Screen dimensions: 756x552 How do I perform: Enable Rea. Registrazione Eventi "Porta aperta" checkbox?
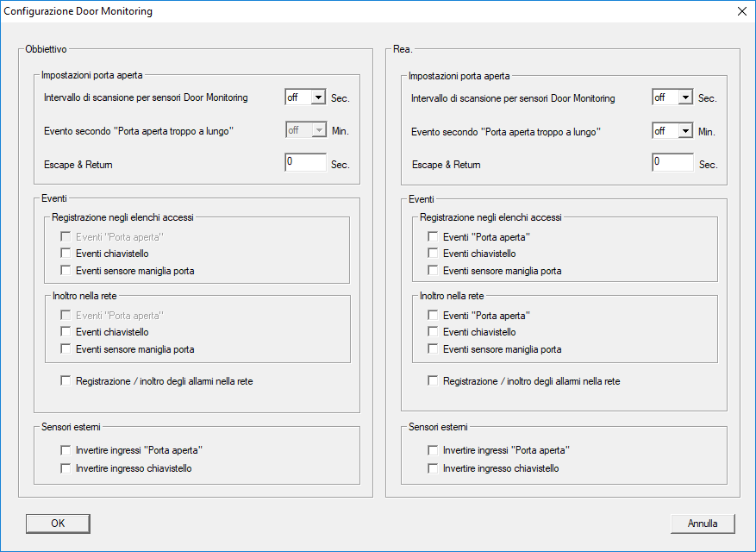tap(434, 236)
